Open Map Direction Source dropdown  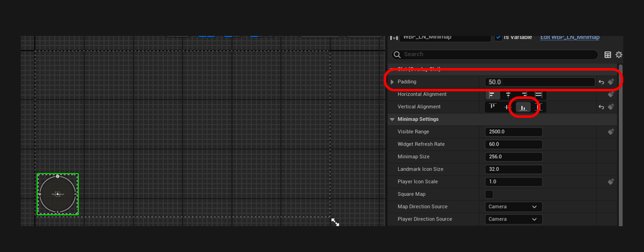tap(514, 207)
